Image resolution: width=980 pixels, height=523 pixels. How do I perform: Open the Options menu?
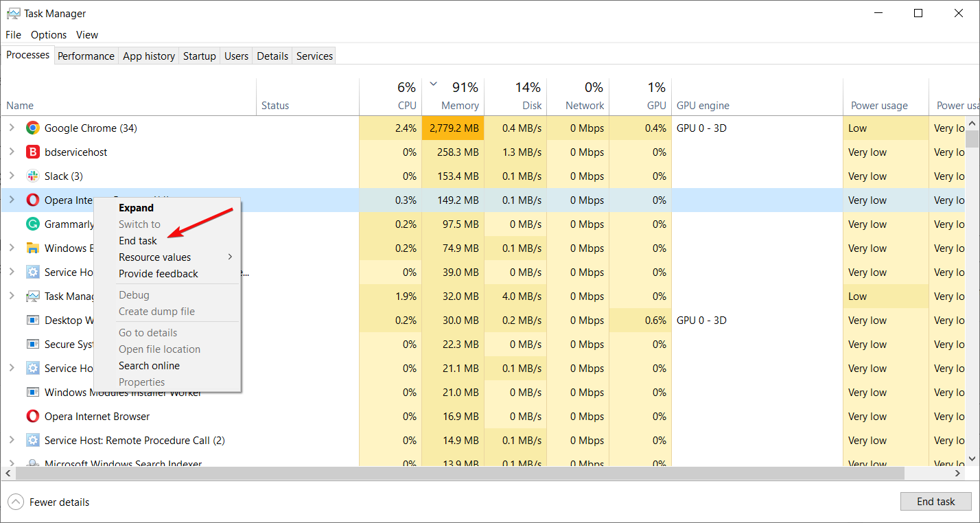point(49,34)
